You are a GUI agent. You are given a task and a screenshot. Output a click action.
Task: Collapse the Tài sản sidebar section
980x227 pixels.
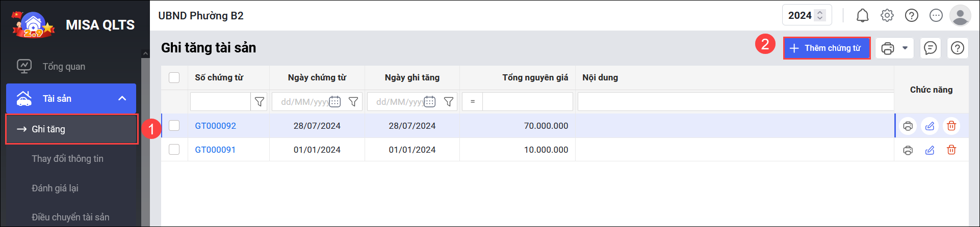(122, 98)
